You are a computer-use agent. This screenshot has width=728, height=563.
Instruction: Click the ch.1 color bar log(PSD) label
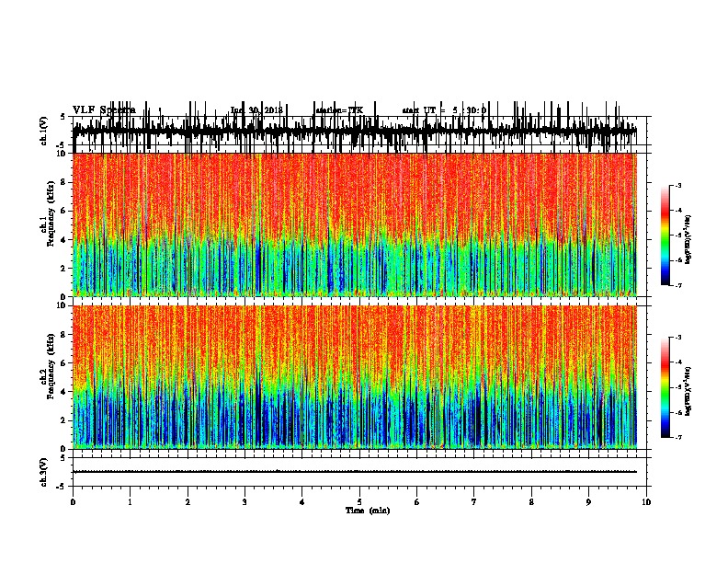688,239
